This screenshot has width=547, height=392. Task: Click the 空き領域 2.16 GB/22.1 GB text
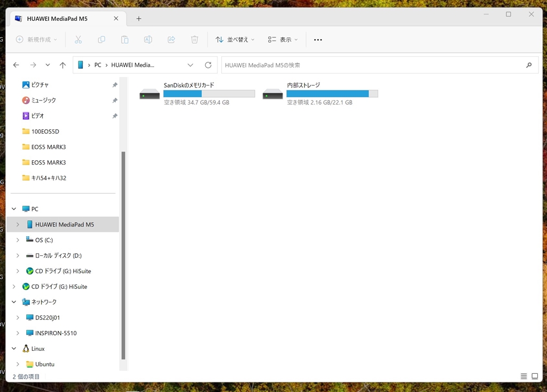coord(319,103)
